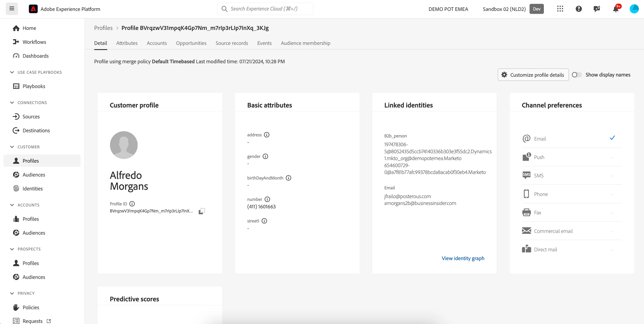Switch to the Attributes tab
Screen dimensions: 644x324
[127, 43]
